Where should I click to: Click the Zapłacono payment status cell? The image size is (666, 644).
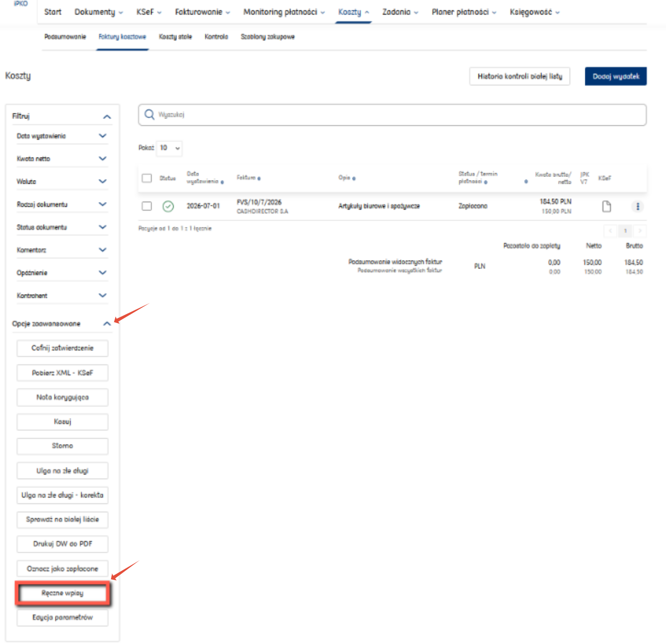[x=473, y=206]
